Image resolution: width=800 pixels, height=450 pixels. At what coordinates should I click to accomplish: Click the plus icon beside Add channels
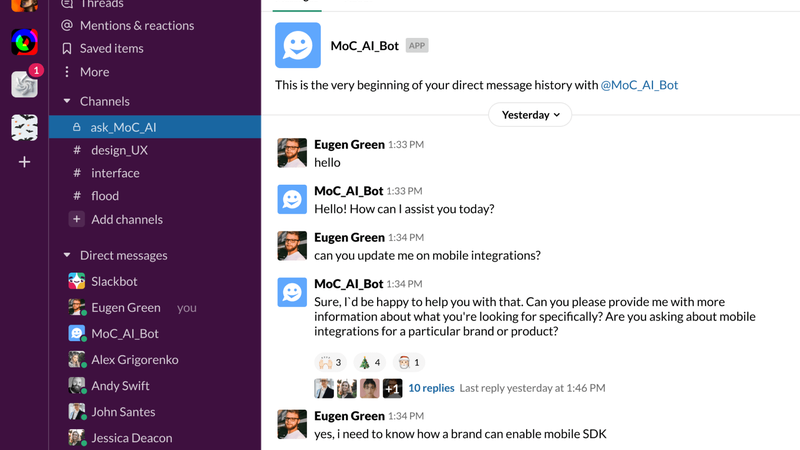pos(76,219)
